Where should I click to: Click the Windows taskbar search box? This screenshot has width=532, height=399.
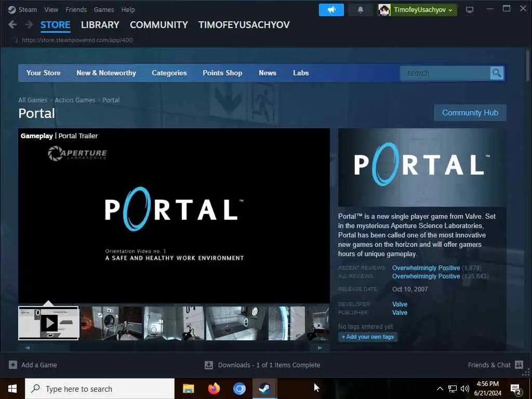pyautogui.click(x=100, y=389)
